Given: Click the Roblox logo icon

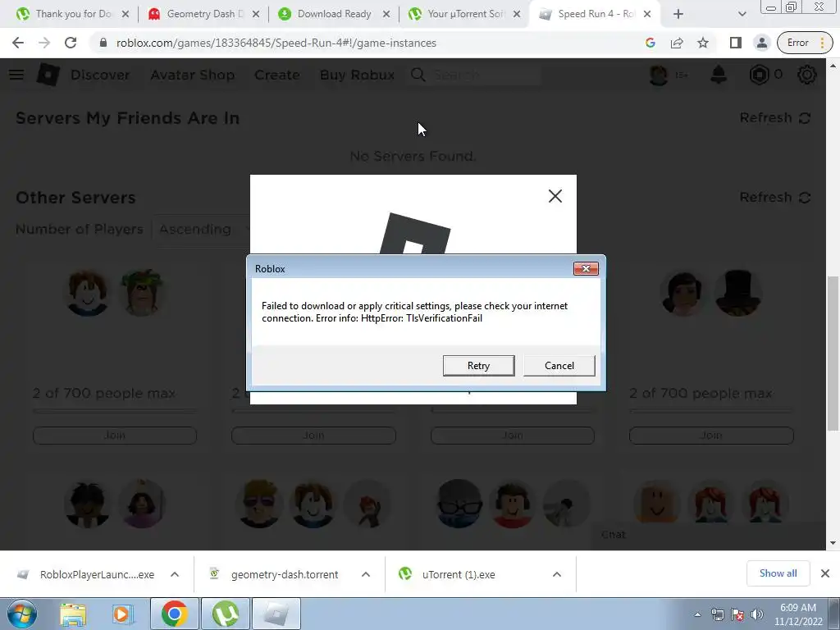Looking at the screenshot, I should (48, 75).
